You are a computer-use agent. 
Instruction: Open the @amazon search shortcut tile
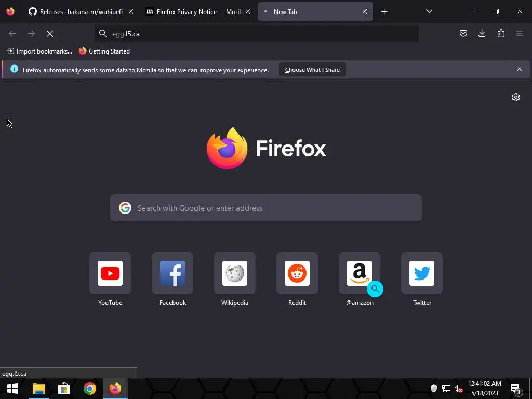click(360, 273)
